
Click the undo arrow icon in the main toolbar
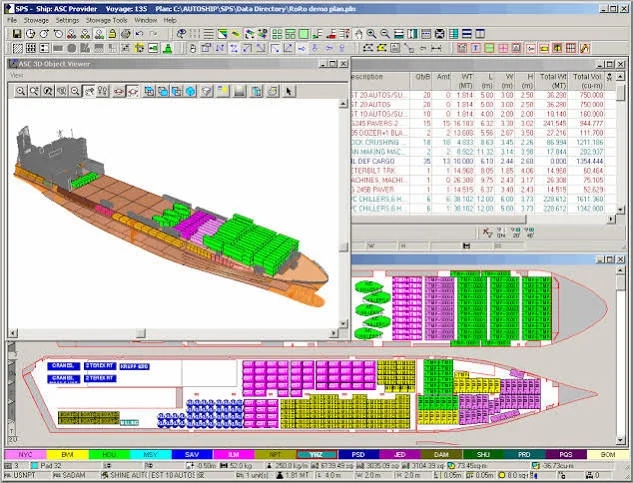pyautogui.click(x=140, y=34)
